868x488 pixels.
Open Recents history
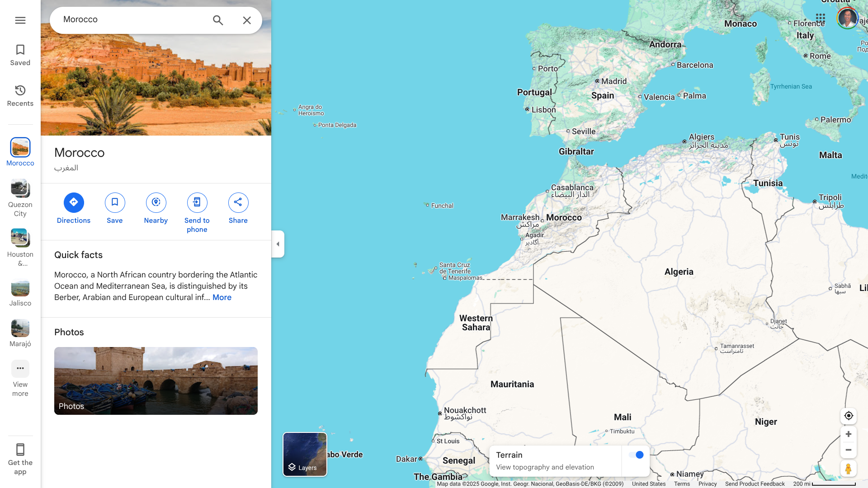tap(20, 96)
